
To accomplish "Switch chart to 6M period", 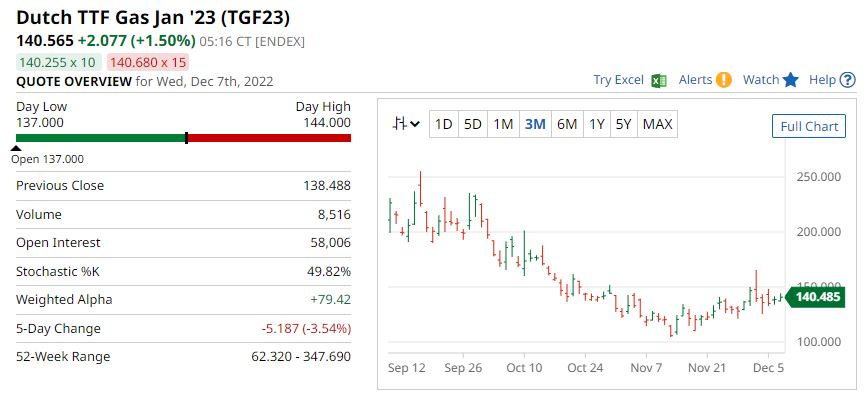I will (x=566, y=124).
